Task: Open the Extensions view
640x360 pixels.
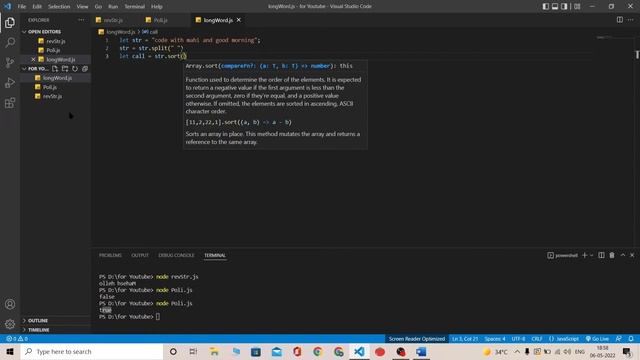Action: 10,102
